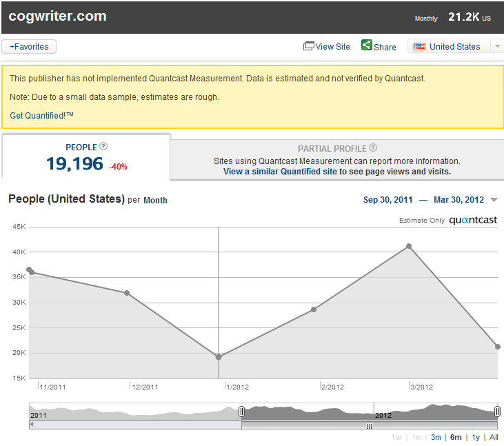Click the green Share icon

pos(366,45)
